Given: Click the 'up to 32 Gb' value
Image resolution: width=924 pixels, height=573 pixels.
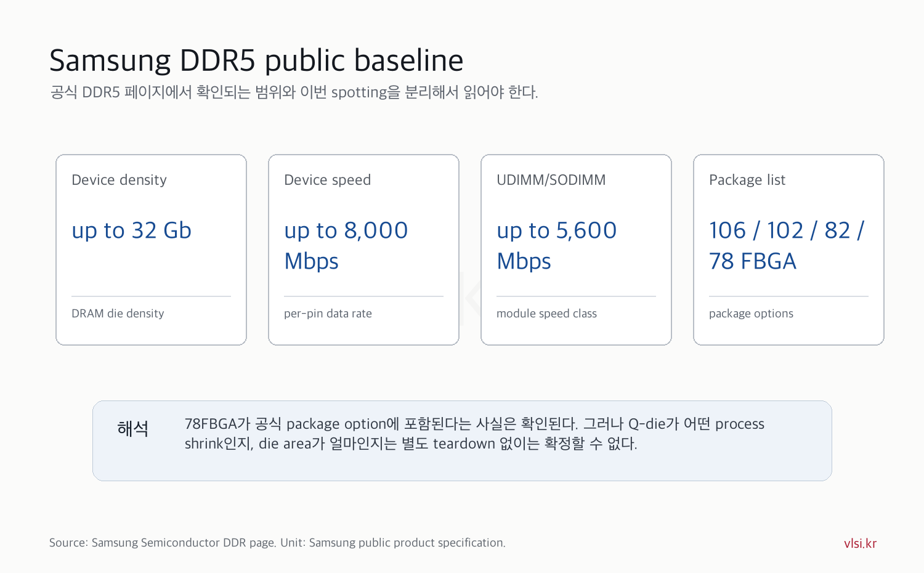Looking at the screenshot, I should tap(131, 230).
